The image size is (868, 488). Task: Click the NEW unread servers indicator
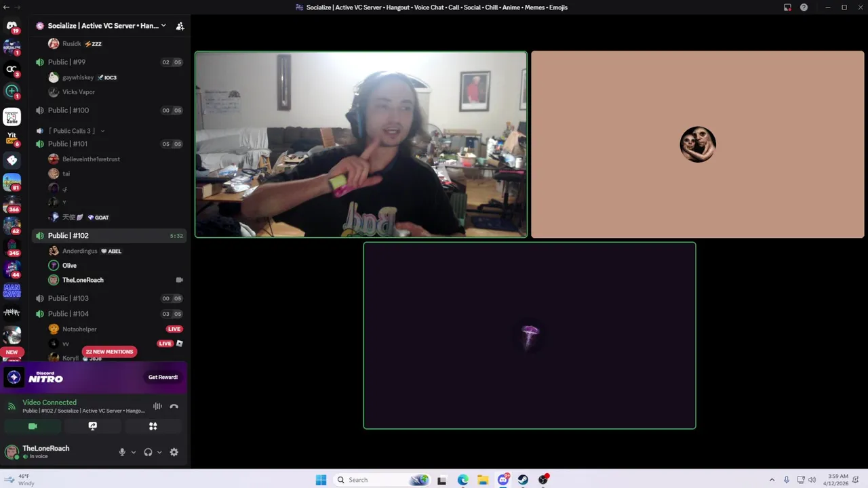click(12, 352)
